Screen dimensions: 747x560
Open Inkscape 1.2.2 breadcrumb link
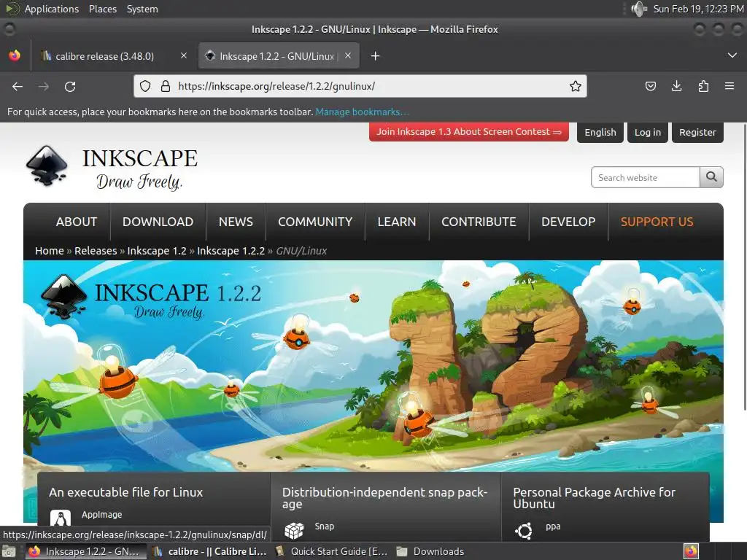coord(231,251)
